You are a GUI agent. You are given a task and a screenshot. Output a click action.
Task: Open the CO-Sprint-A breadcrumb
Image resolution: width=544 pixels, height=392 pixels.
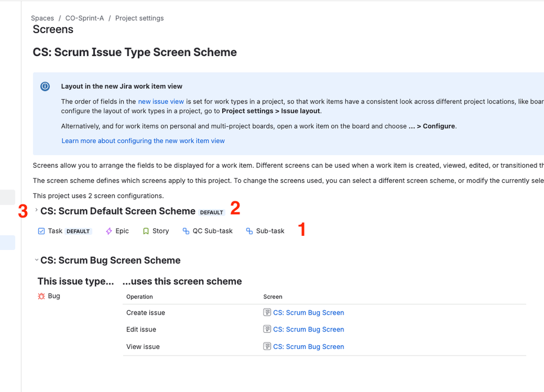(84, 18)
